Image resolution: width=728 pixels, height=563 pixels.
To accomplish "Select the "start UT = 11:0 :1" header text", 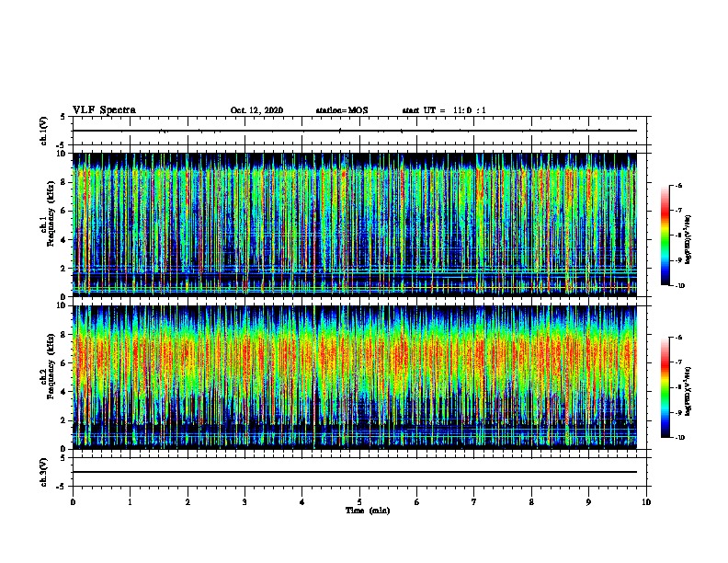I will click(x=444, y=110).
